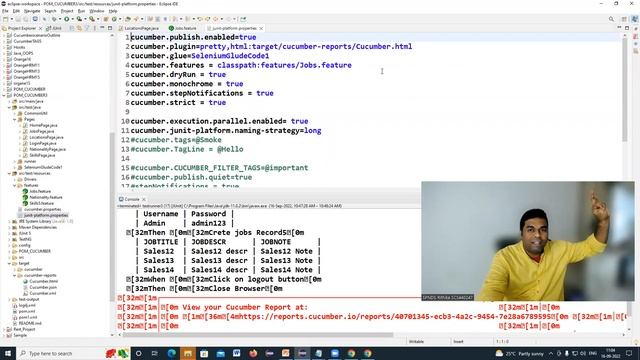Viewport: 640px width, 360px height.
Task: Maximize the editor area
Action: point(627,28)
